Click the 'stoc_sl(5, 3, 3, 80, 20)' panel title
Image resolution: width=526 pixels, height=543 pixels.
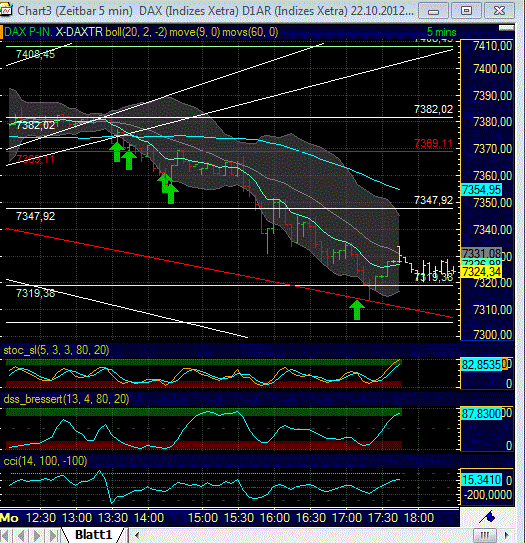(x=56, y=350)
